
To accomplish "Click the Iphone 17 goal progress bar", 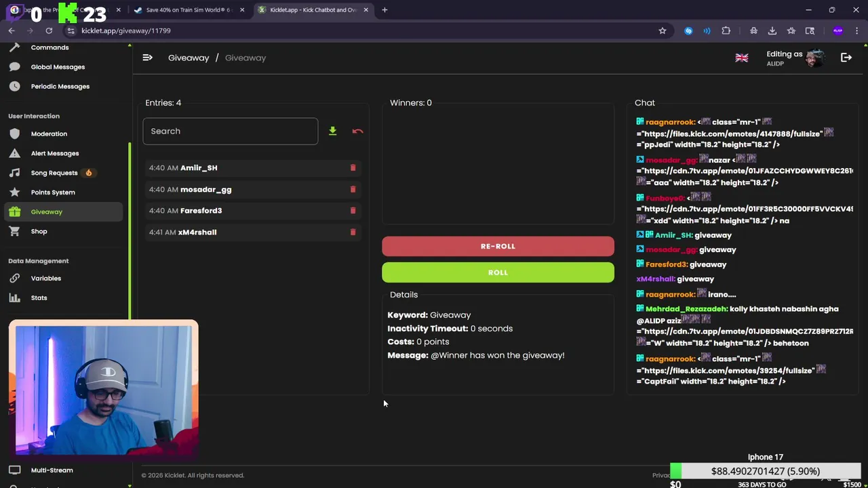I will (x=766, y=471).
